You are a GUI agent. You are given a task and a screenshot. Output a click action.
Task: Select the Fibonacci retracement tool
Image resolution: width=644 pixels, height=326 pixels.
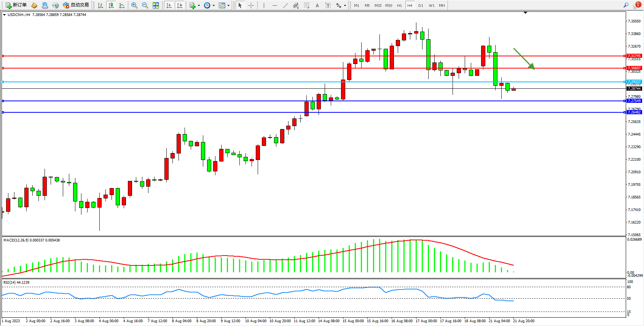click(307, 5)
